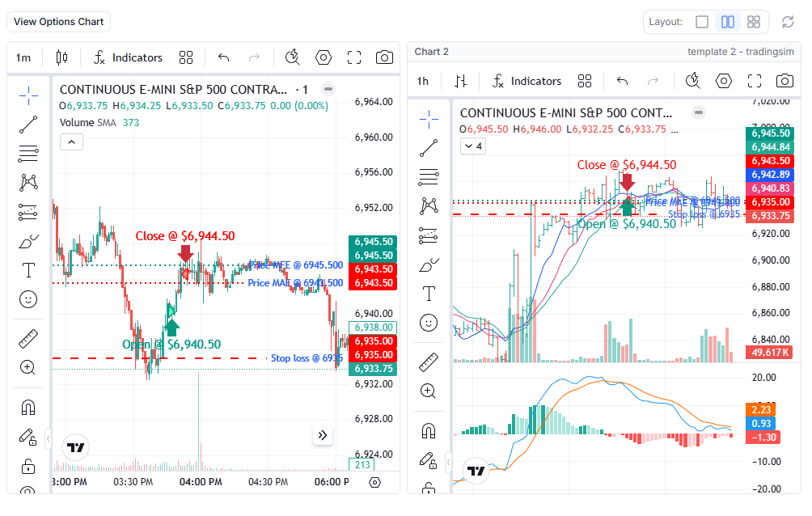The width and height of the screenshot is (812, 516).
Task: Take a snapshot of Chart 2
Action: coord(785,82)
